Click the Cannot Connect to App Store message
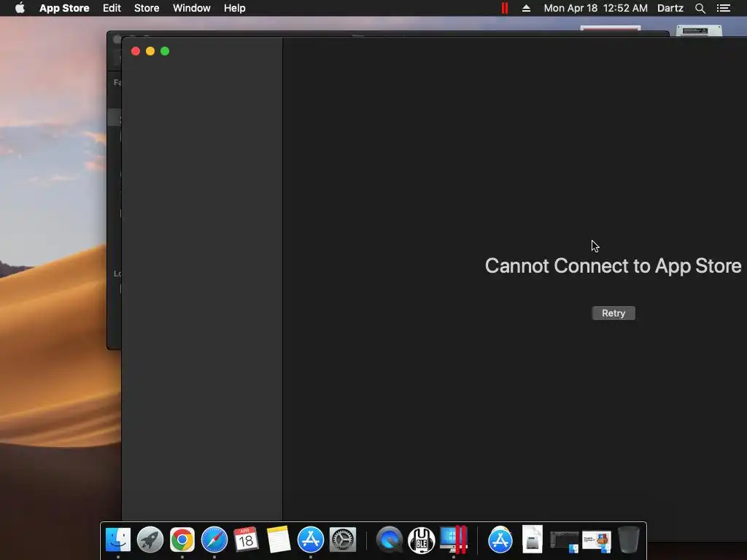This screenshot has width=747, height=560. point(613,266)
